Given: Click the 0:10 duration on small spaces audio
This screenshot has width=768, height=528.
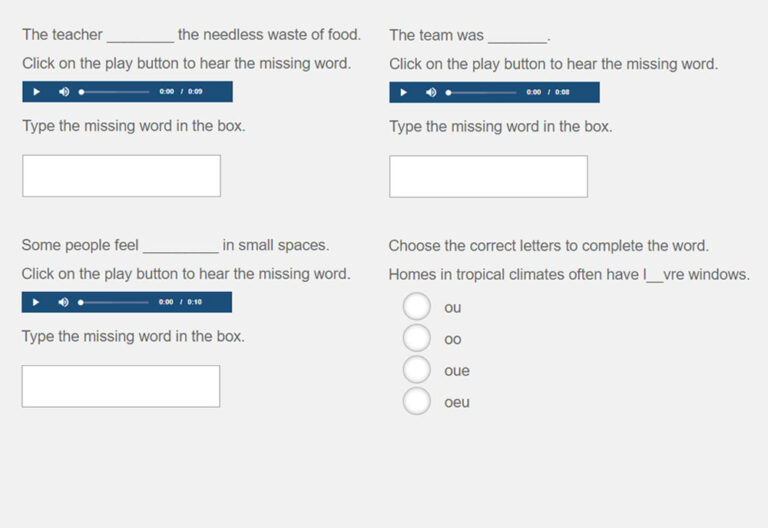Looking at the screenshot, I should pyautogui.click(x=194, y=302).
